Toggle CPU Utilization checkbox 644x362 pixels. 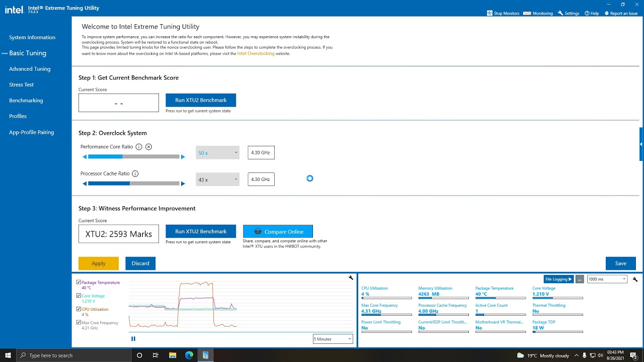[x=78, y=309]
